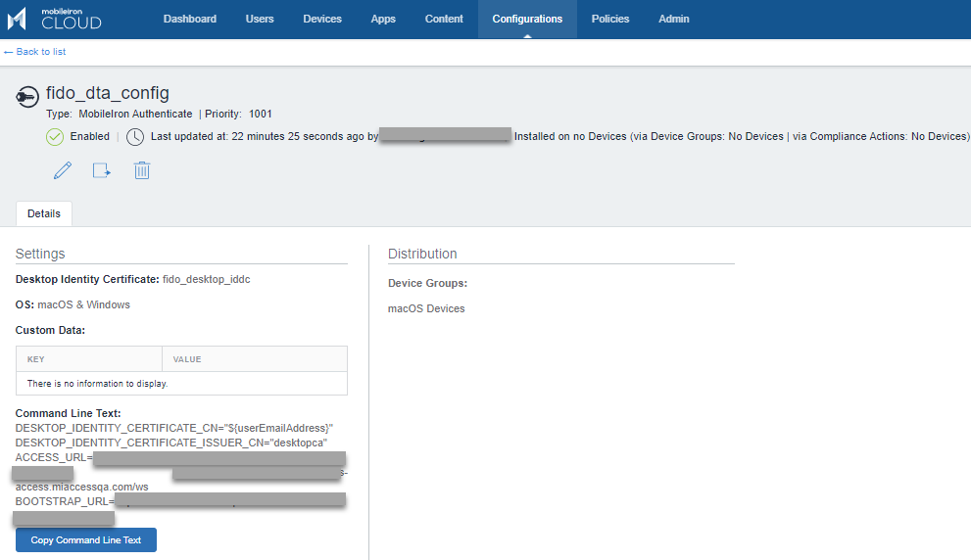Click 'There is no information to display' row
Screen dimensions: 971x560
(181, 384)
